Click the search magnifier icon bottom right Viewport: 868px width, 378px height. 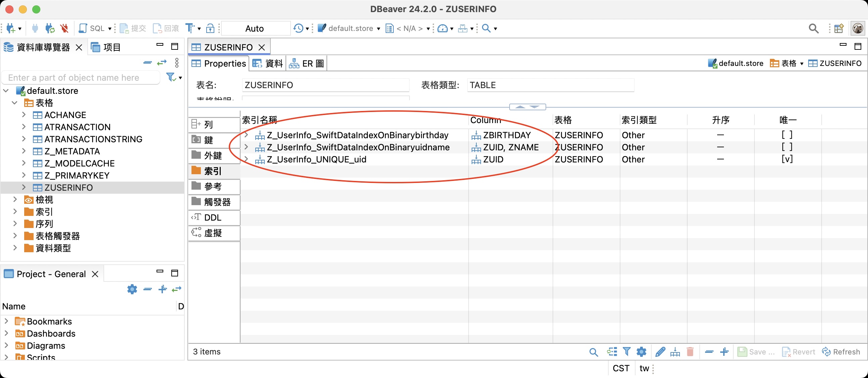[x=594, y=351]
